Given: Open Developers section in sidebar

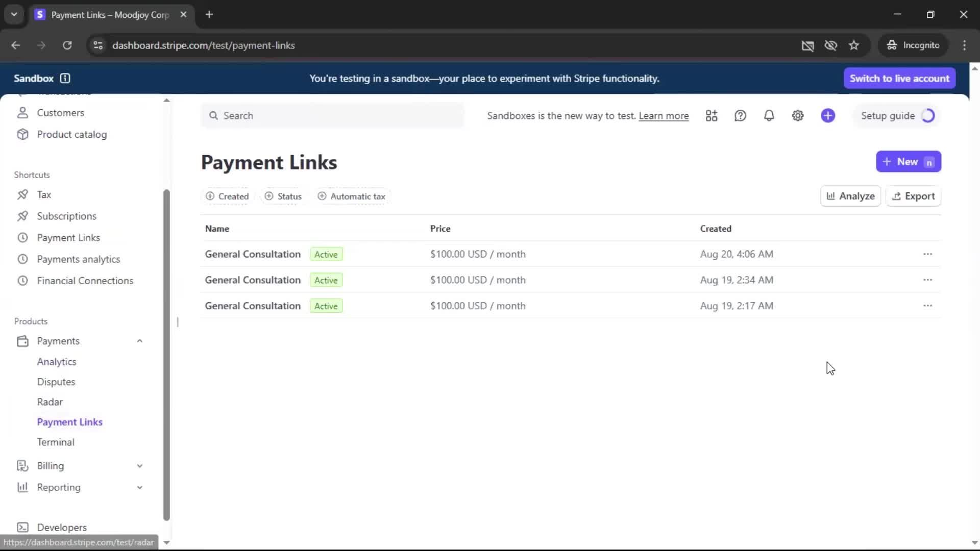Looking at the screenshot, I should coord(61,527).
